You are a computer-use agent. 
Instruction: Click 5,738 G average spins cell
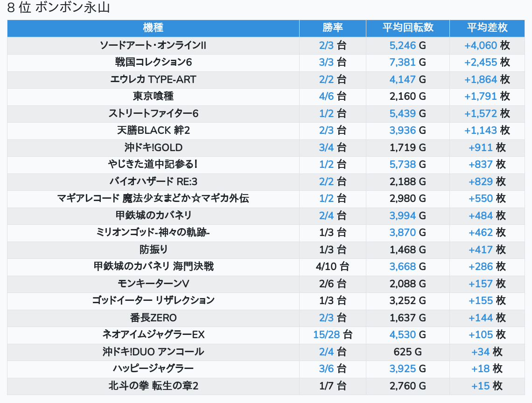[407, 165]
